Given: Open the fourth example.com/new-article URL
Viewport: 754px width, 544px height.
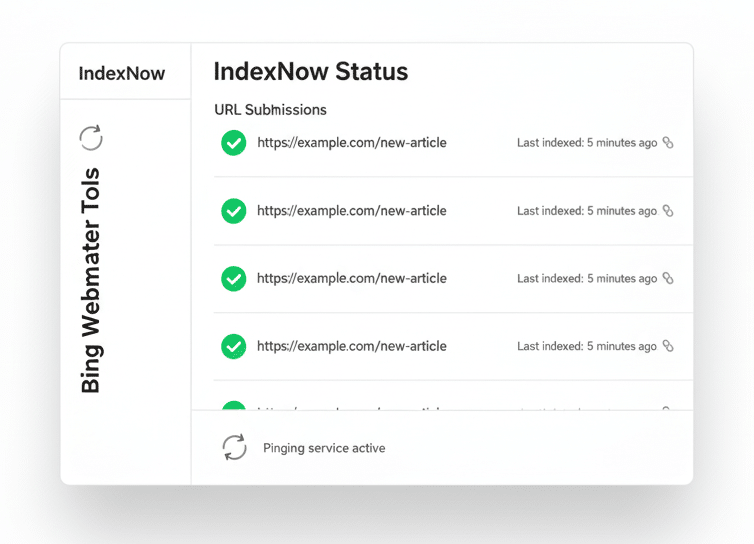Looking at the screenshot, I should coord(351,346).
